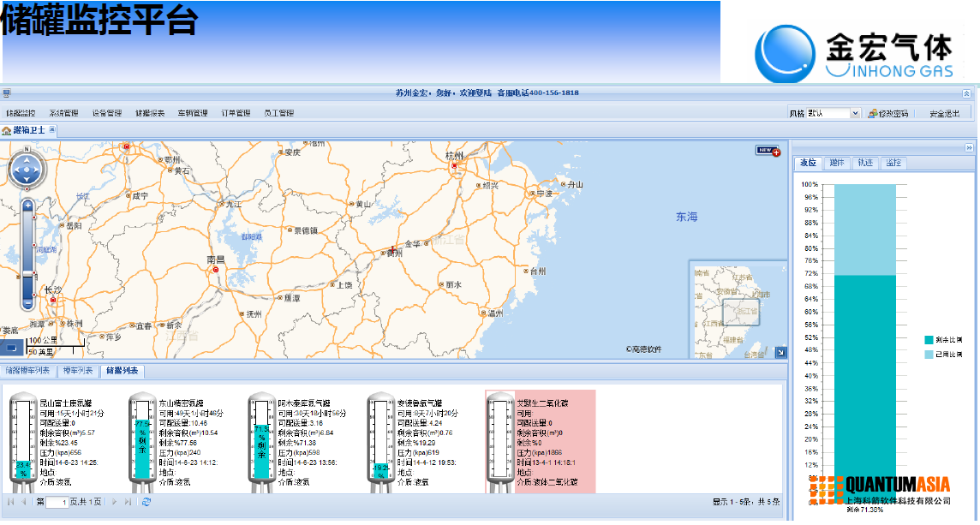Collapse the overview mini-map arrow
The image size is (980, 525).
pos(780,352)
